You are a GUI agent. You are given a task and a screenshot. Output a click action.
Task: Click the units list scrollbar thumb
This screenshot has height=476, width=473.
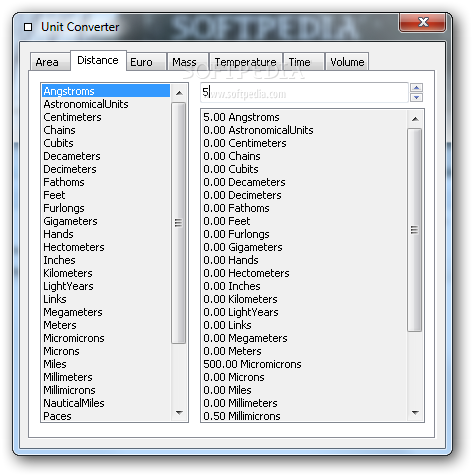179,223
